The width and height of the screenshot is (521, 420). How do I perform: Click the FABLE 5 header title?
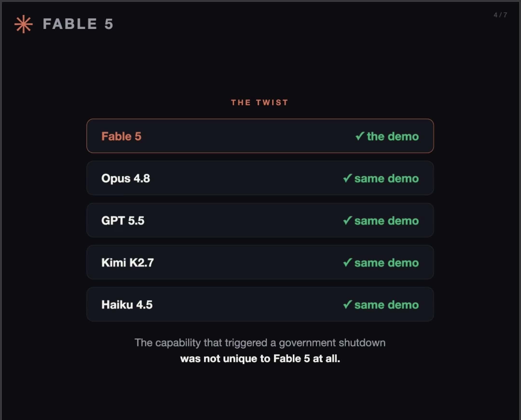(78, 24)
